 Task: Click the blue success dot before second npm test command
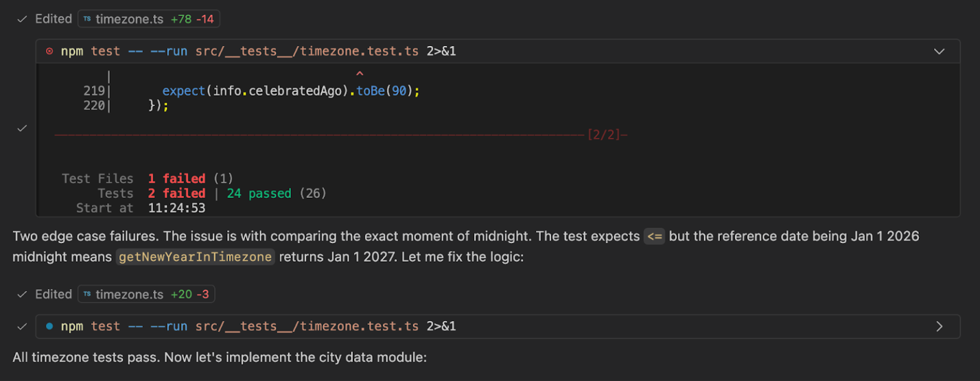pos(50,326)
